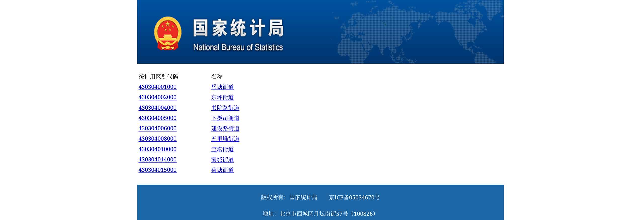Open code link 430304004000
Screen dimensions: 644x220
click(157, 108)
